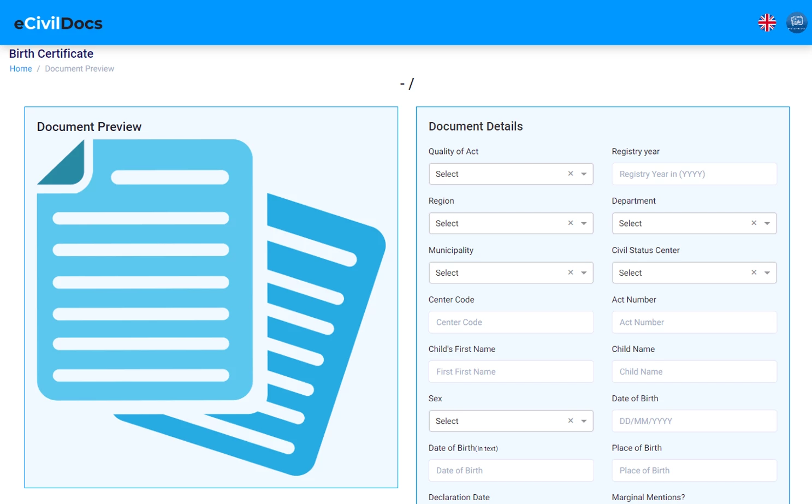Focus the Registry Year input field

pyautogui.click(x=694, y=174)
